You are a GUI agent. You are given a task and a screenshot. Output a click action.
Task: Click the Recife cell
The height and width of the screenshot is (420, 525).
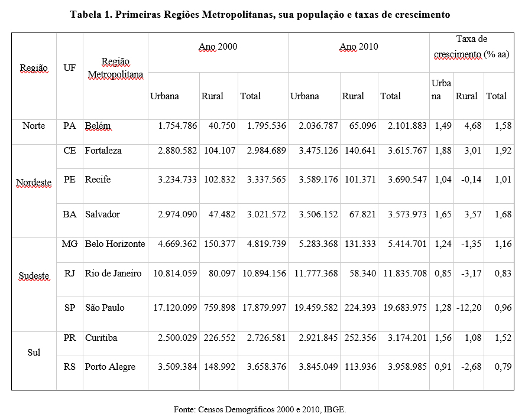[x=98, y=180]
